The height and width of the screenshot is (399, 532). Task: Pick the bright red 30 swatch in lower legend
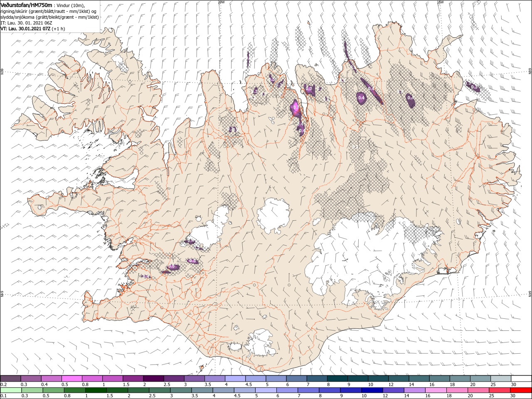point(520,390)
